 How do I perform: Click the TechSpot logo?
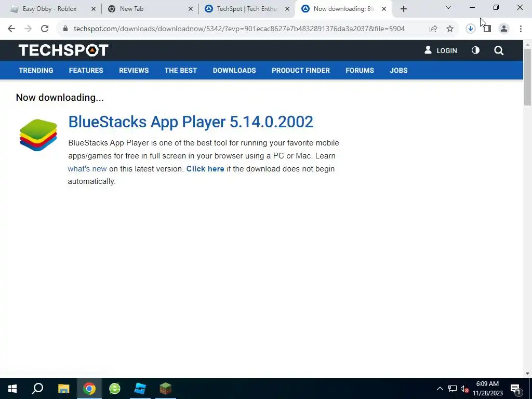coord(63,50)
